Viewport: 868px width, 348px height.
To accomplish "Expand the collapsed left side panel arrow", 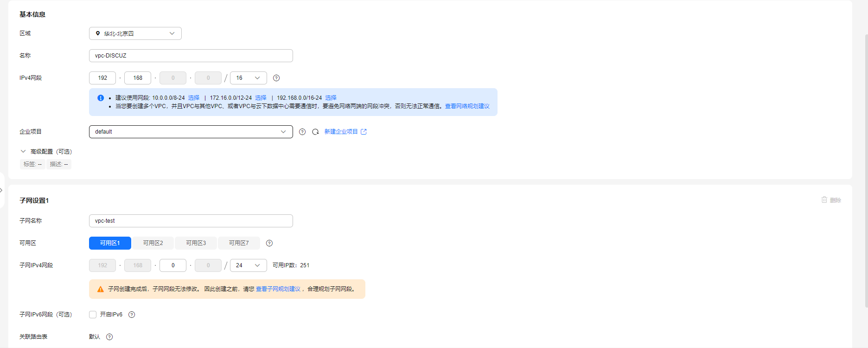I will [x=1, y=190].
